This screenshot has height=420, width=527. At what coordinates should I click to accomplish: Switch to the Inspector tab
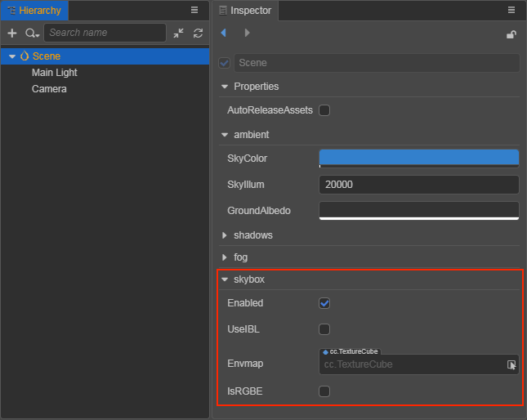(245, 11)
